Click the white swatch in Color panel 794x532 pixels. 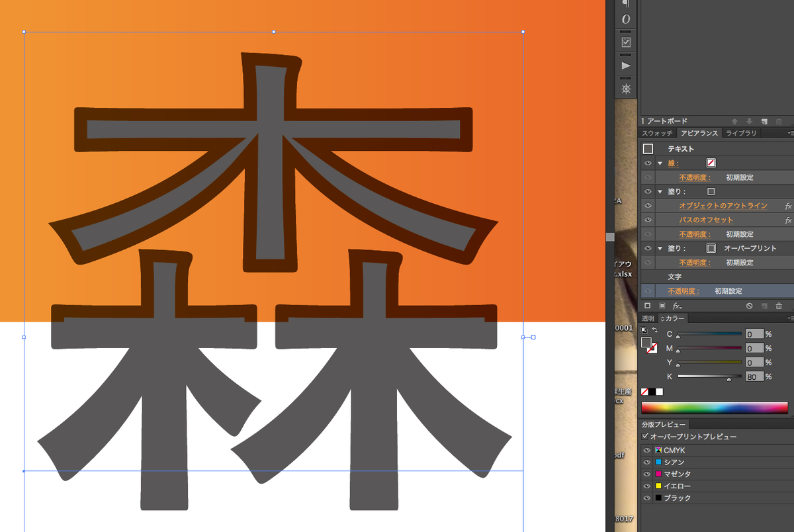pos(659,392)
